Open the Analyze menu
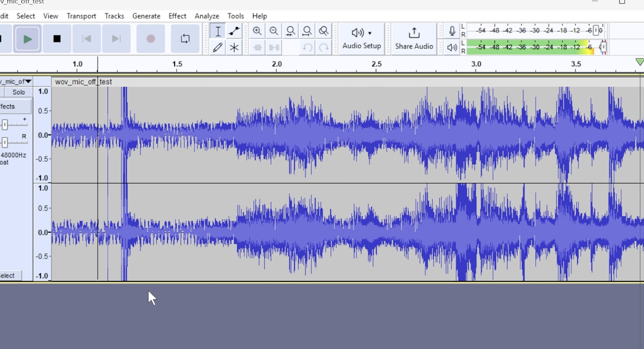Image resolution: width=644 pixels, height=349 pixels. (x=207, y=16)
